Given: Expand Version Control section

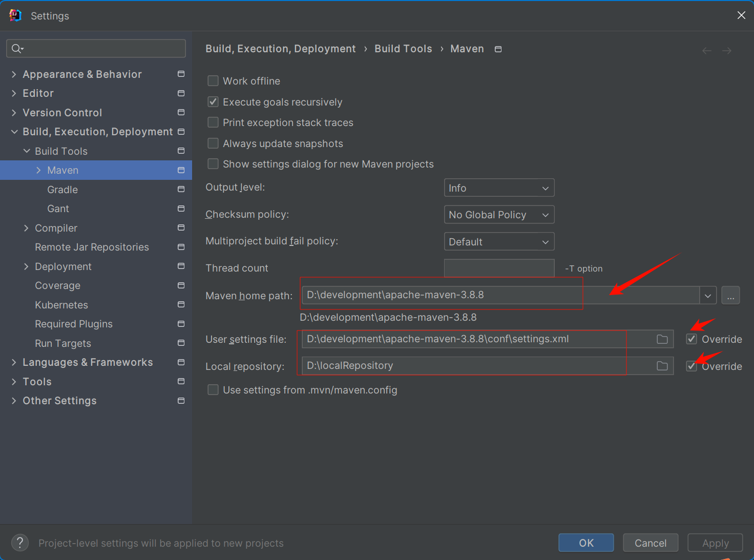Looking at the screenshot, I should click(14, 112).
